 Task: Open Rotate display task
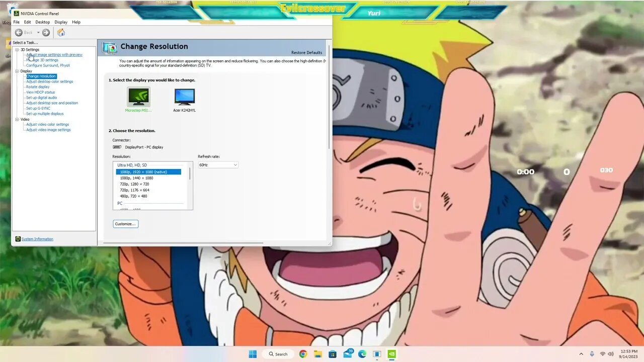pos(38,87)
